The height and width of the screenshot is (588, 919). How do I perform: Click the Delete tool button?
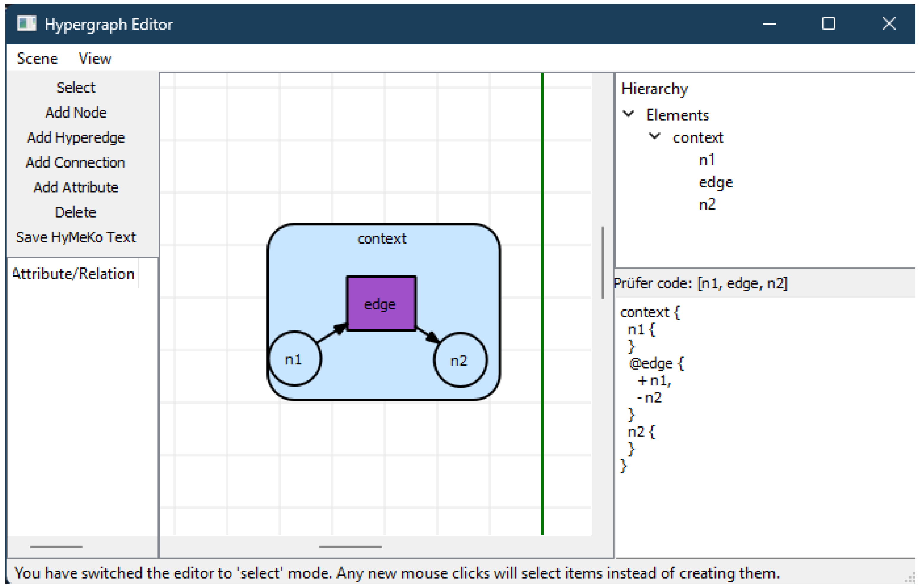pyautogui.click(x=76, y=212)
